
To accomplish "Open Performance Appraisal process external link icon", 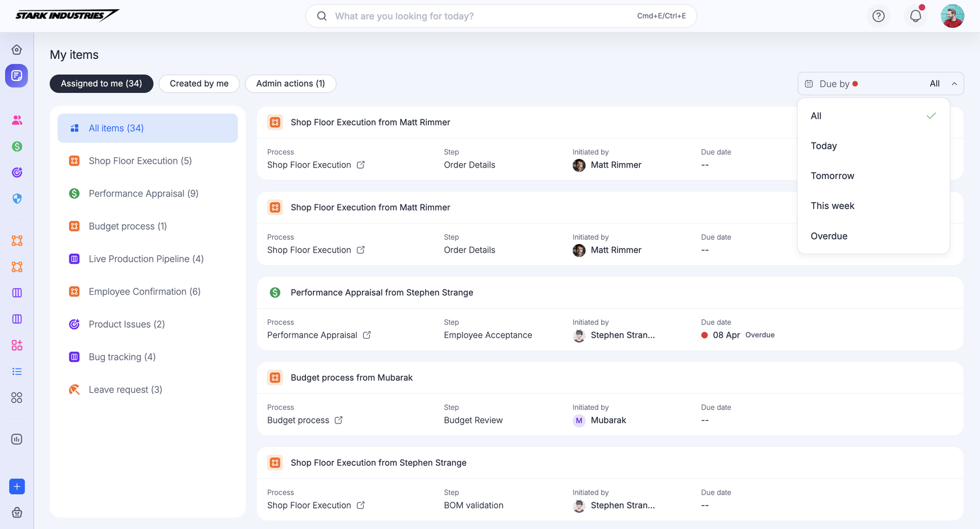I will point(367,335).
